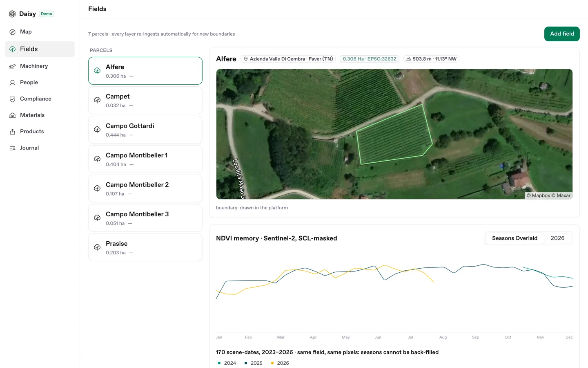Go to People section
The width and height of the screenshot is (588, 368).
[40, 83]
